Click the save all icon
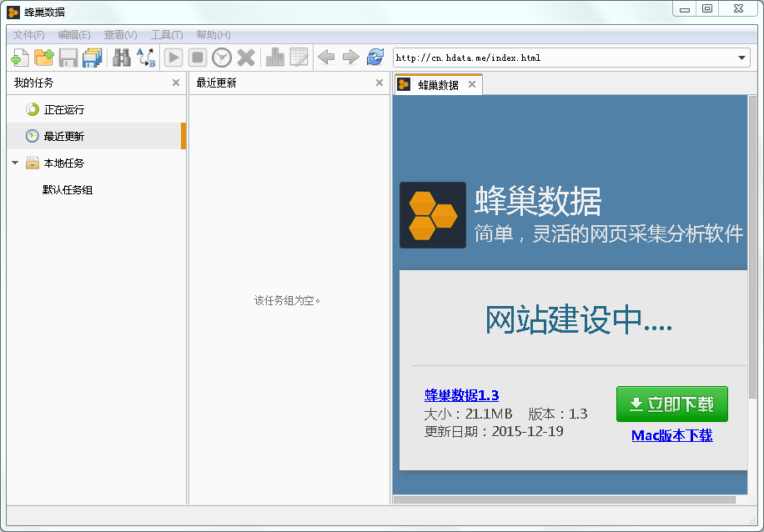The height and width of the screenshot is (532, 764). [92, 58]
